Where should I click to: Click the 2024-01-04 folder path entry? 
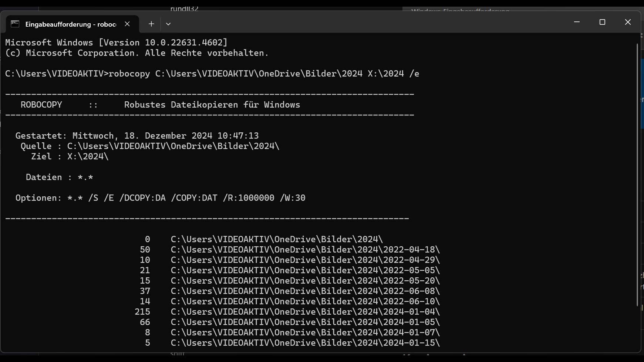[x=305, y=312]
